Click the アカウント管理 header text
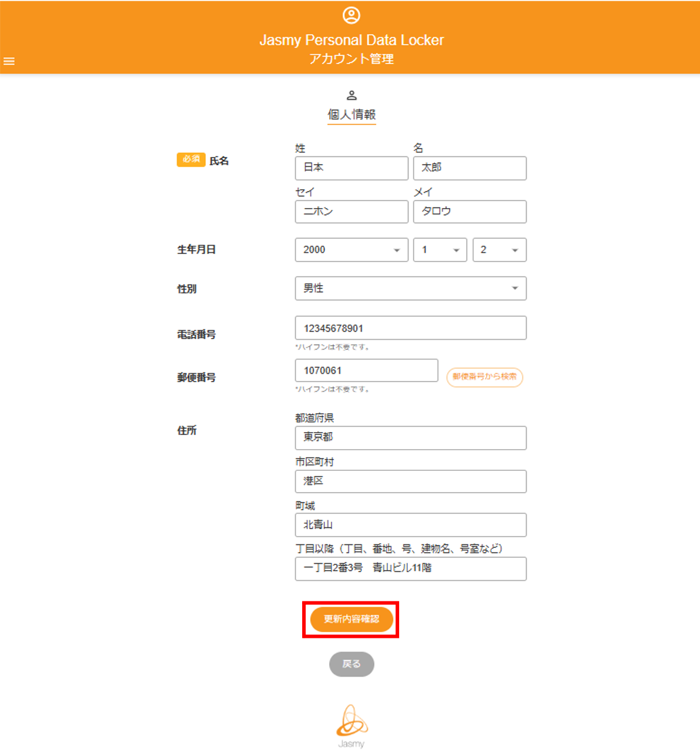Screen dimensions: 700x753 (351, 59)
